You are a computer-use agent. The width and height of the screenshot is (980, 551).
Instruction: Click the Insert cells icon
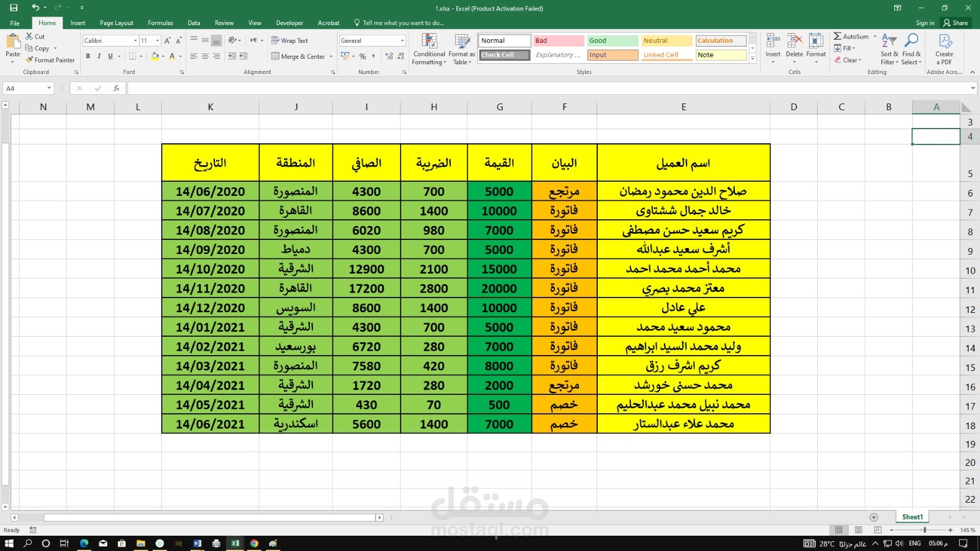pos(773,42)
